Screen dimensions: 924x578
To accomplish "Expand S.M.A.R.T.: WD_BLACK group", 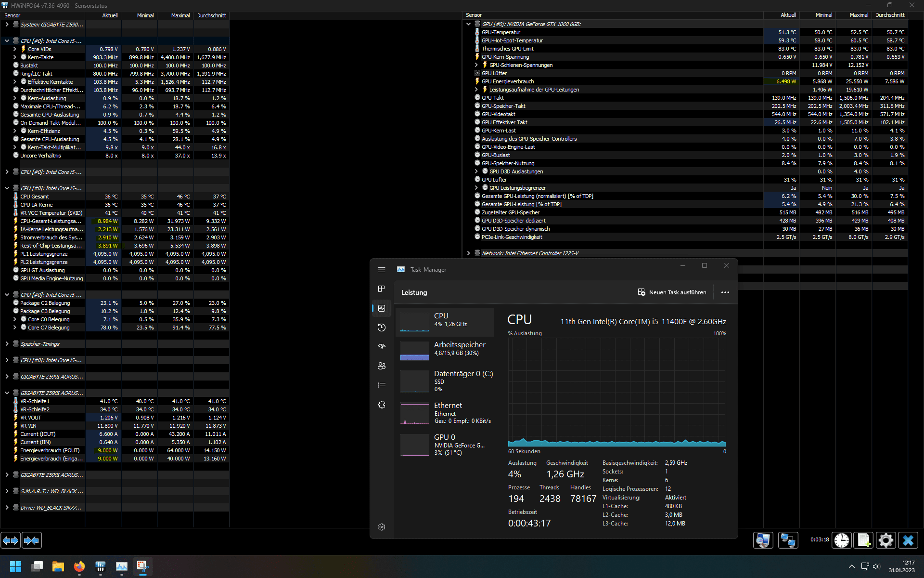I will [7, 491].
